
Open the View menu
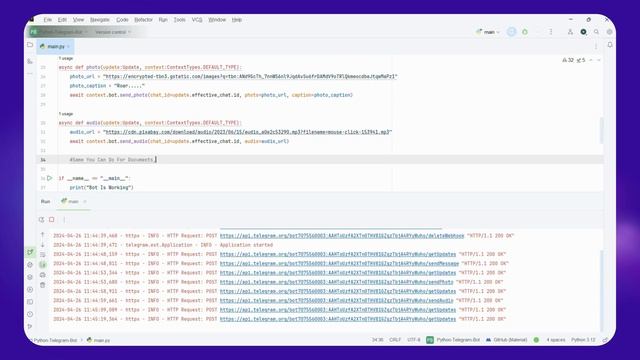pos(78,20)
